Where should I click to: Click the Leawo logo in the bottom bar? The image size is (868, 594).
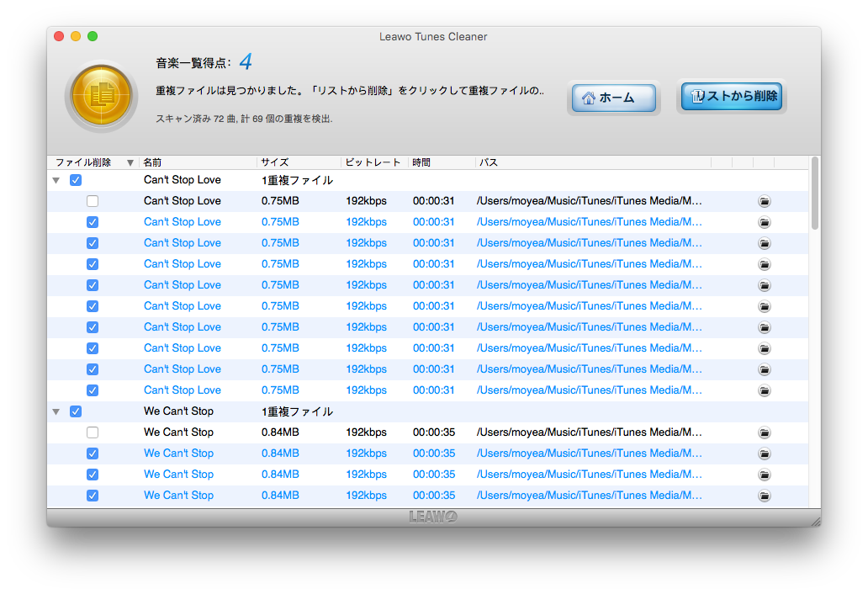(x=433, y=517)
